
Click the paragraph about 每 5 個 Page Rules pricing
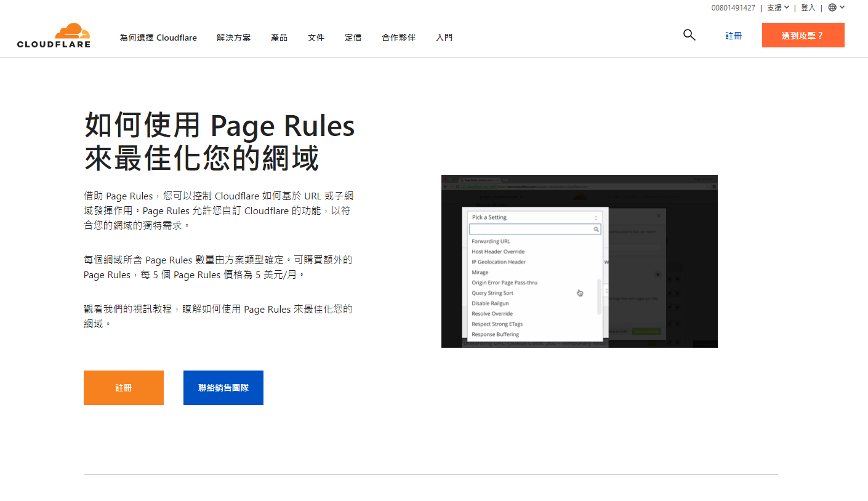[x=218, y=267]
